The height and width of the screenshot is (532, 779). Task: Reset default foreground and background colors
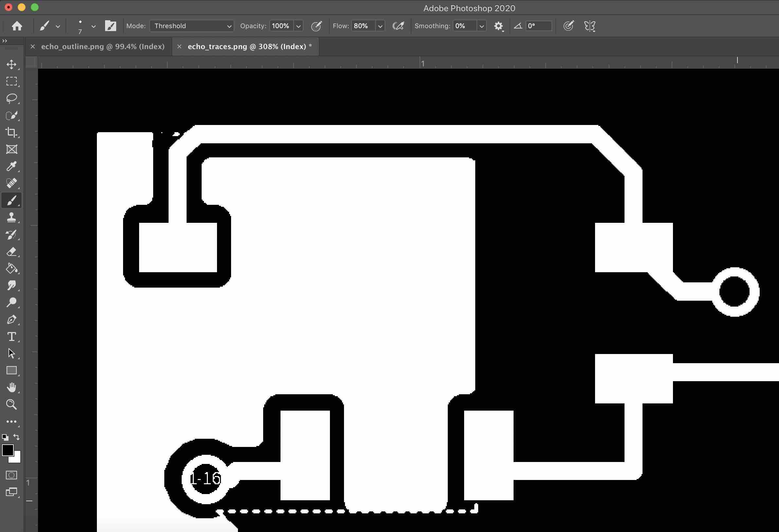pos(5,437)
